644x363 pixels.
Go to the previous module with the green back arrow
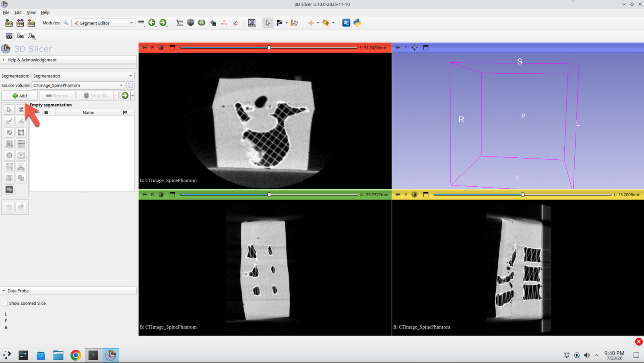coord(152,23)
